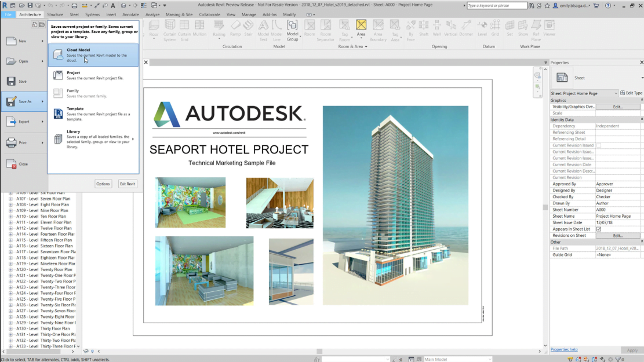644x362 pixels.
Task: Click the Options button
Action: 103,184
